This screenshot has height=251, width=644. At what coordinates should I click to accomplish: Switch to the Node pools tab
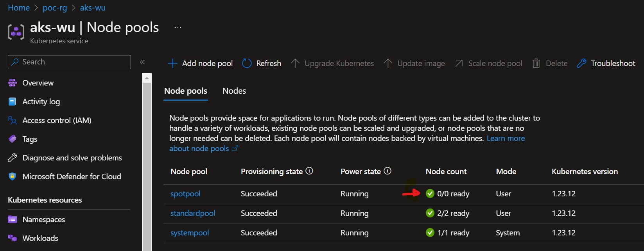tap(186, 91)
